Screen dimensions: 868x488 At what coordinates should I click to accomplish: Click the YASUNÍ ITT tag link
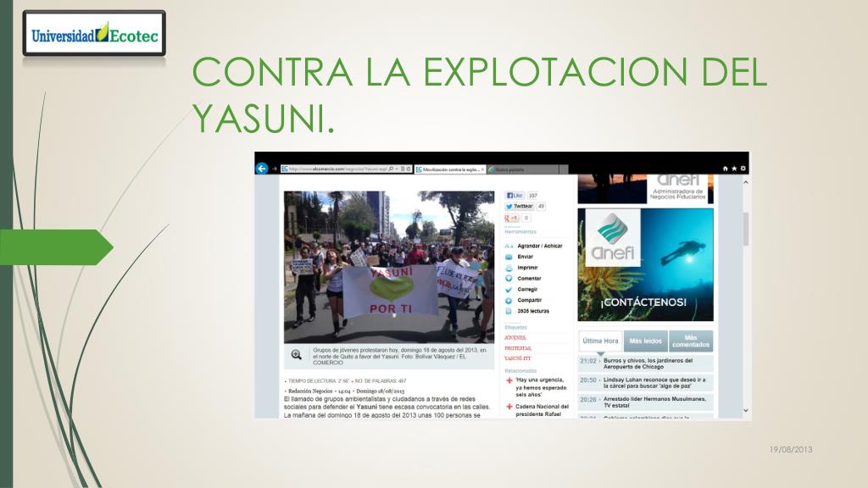pos(518,358)
